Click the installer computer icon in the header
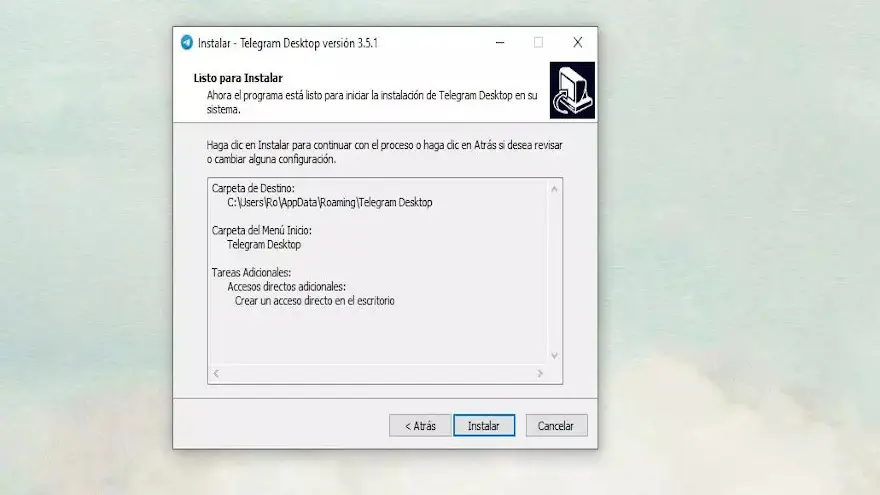Image resolution: width=880 pixels, height=495 pixels. [x=572, y=90]
